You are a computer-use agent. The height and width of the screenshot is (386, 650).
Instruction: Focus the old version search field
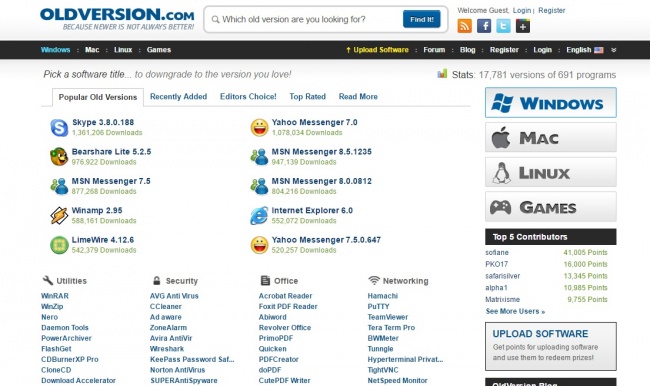(305, 19)
